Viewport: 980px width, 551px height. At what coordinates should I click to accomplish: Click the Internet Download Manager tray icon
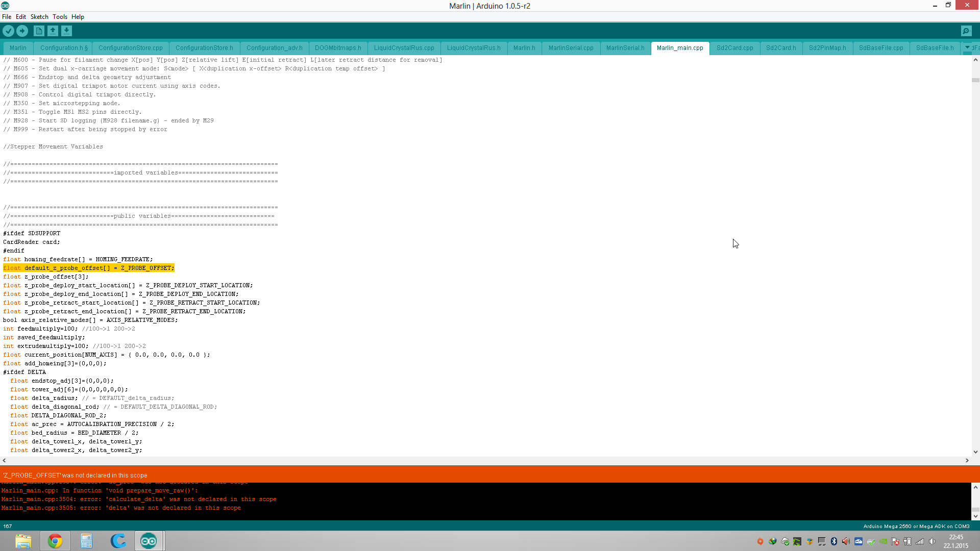773,541
